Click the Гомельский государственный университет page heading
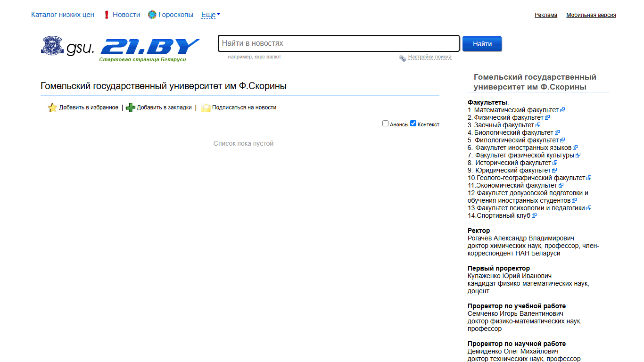644x362 pixels. [x=164, y=86]
